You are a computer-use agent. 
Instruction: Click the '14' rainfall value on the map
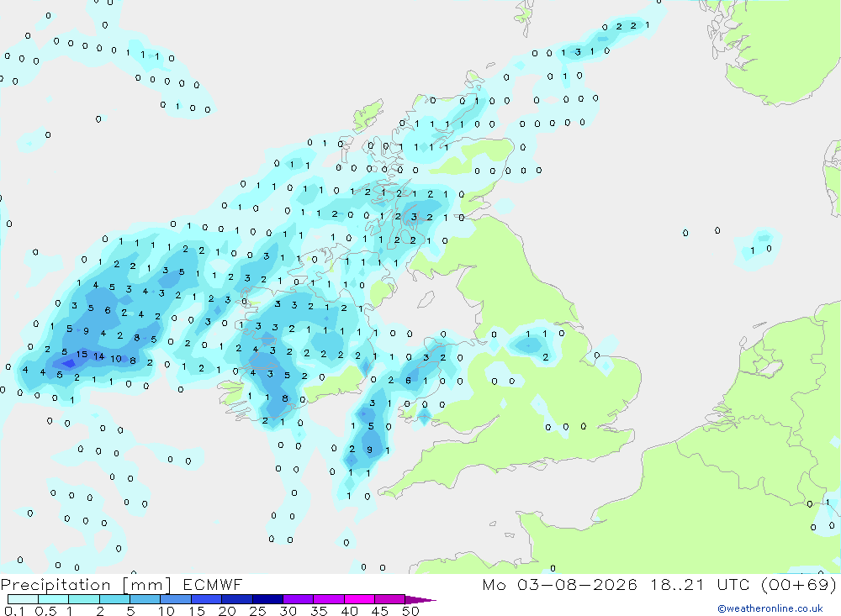(98, 356)
